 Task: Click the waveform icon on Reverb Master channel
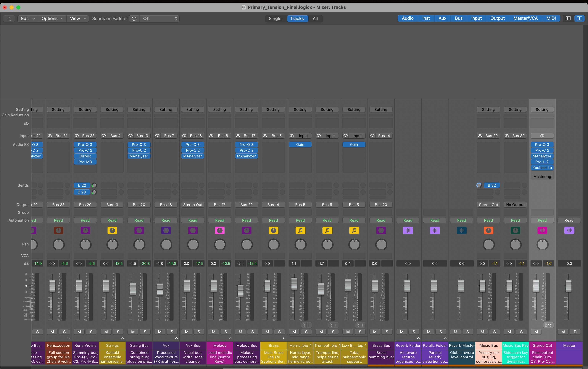point(461,230)
